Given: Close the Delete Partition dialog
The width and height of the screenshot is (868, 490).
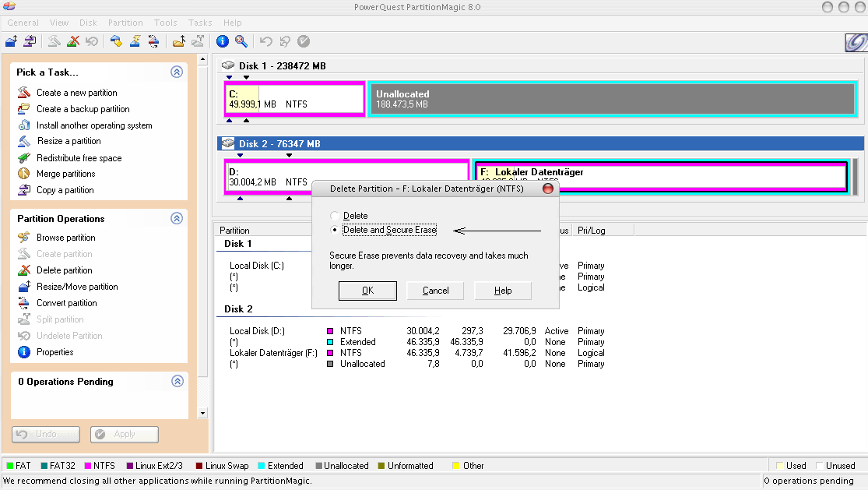Looking at the screenshot, I should click(548, 189).
